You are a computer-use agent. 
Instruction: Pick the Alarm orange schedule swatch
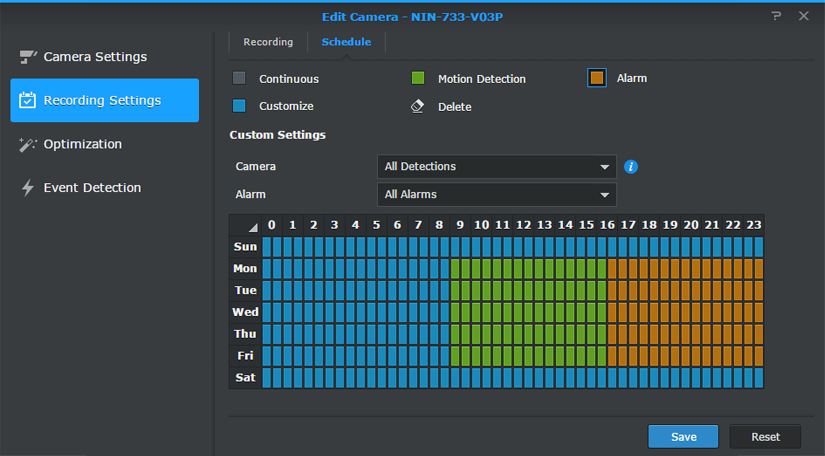pyautogui.click(x=597, y=78)
